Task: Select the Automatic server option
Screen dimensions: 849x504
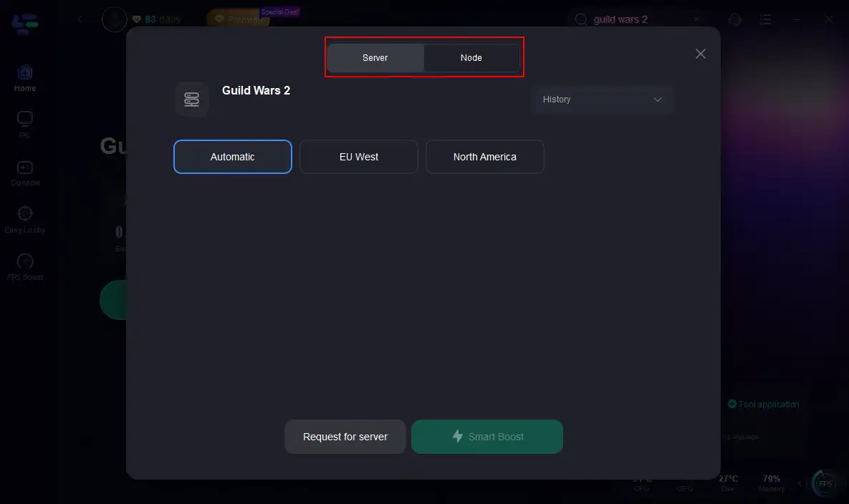Action: [x=232, y=157]
